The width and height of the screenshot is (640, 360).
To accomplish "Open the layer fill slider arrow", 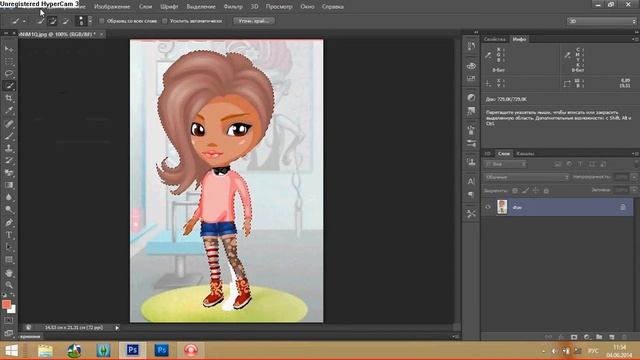I will click(x=634, y=190).
